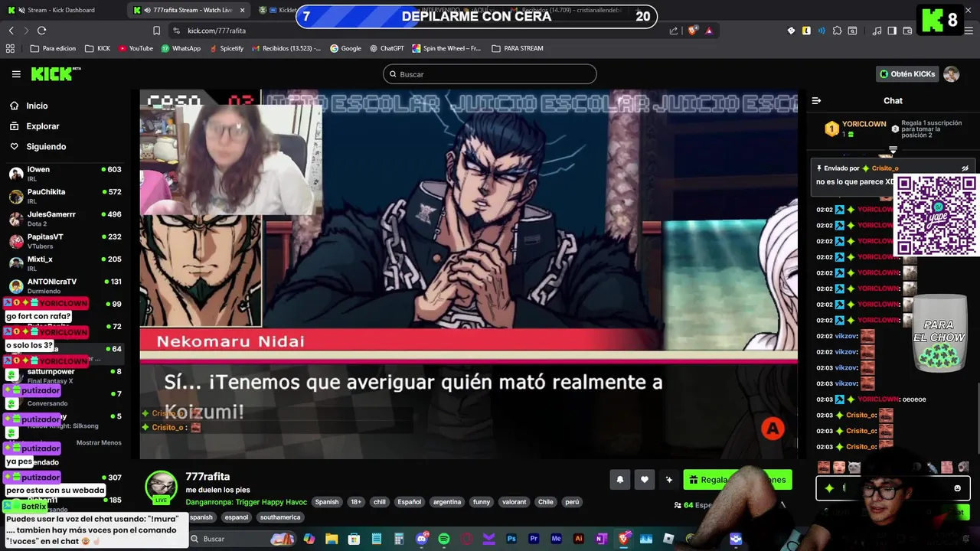Select the 18+ tag
This screenshot has width=980, height=551.
pos(355,502)
